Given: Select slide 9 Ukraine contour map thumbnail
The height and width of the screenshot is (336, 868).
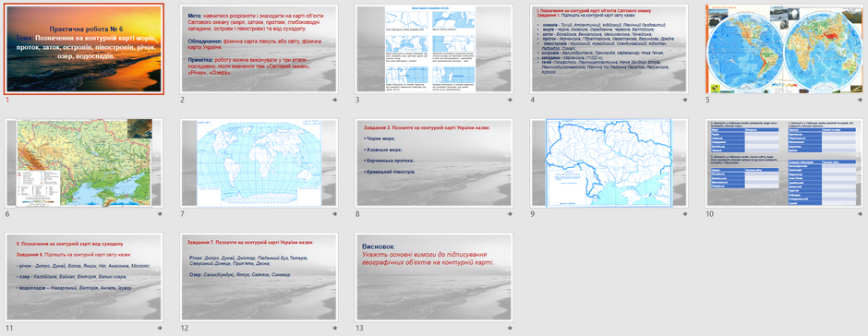Looking at the screenshot, I should (x=609, y=162).
